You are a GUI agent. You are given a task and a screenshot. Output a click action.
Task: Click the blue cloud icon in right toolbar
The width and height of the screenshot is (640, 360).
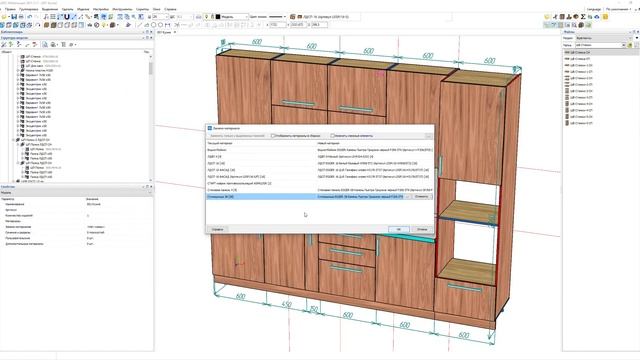pos(597,17)
